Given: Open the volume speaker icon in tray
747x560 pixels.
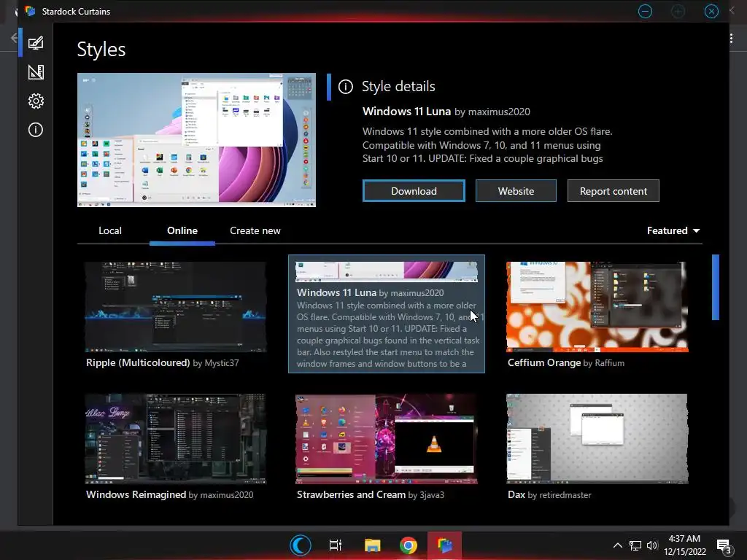Looking at the screenshot, I should click(651, 545).
